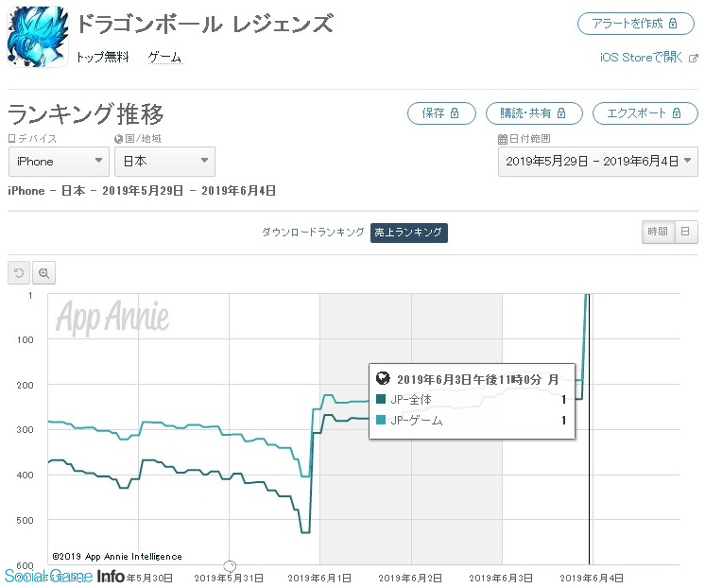Select the ダウンロードランキング tab
Viewport: 705px width, 588px height.
coord(312,233)
